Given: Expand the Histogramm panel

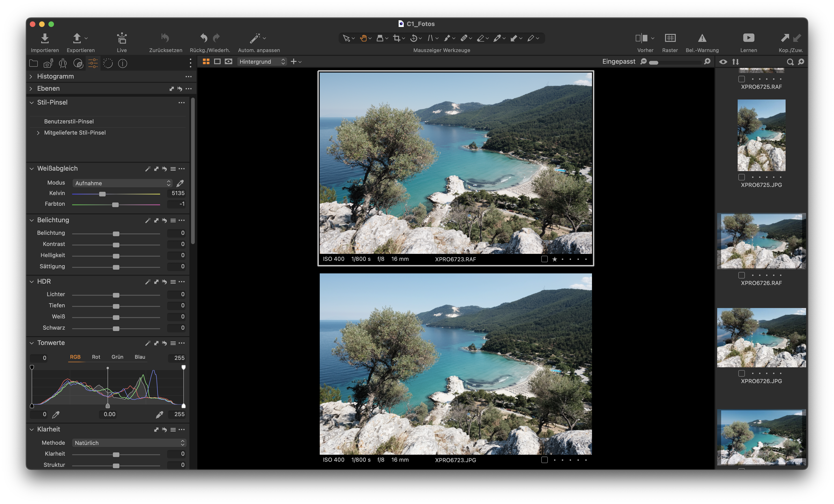Looking at the screenshot, I should [x=31, y=76].
